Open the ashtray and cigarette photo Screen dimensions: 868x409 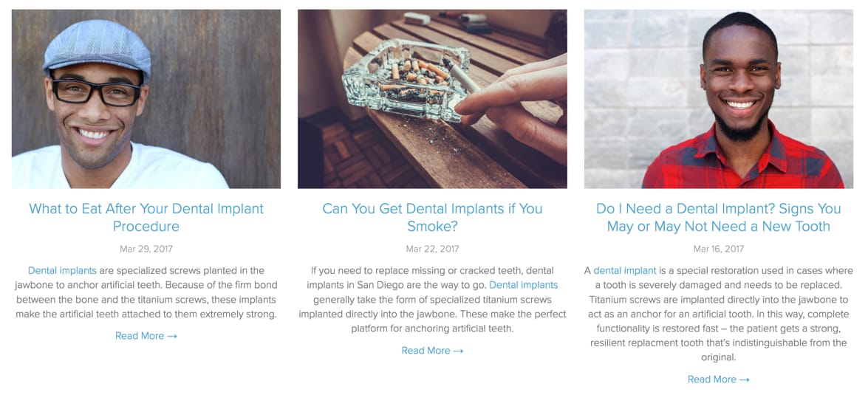tap(432, 99)
